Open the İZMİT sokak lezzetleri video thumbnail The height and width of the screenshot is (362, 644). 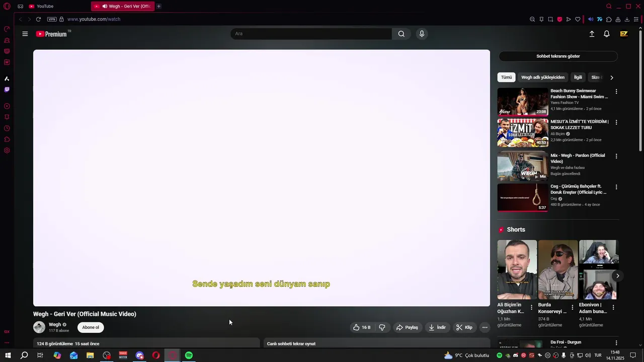coord(523,133)
